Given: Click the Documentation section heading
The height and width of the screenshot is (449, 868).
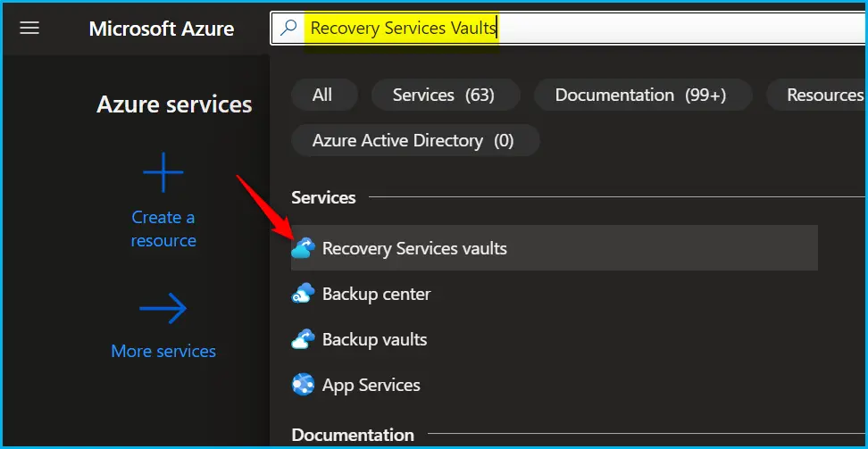Looking at the screenshot, I should click(353, 435).
